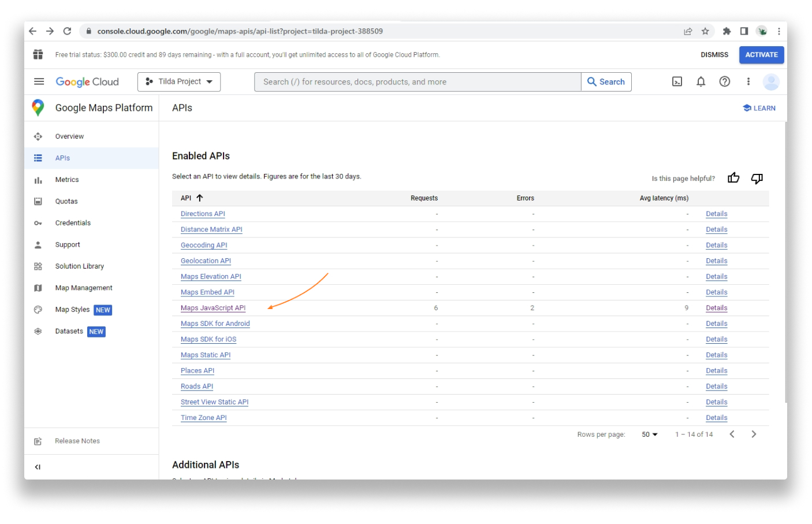The image size is (812, 524).
Task: Open the Distance Matrix API link
Action: tap(211, 229)
